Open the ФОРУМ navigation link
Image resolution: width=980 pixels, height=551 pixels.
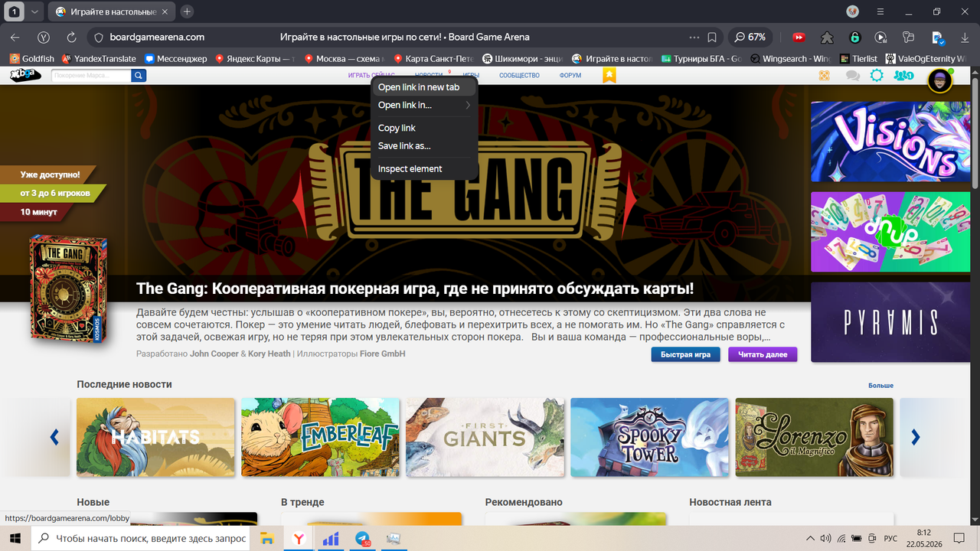pos(570,76)
